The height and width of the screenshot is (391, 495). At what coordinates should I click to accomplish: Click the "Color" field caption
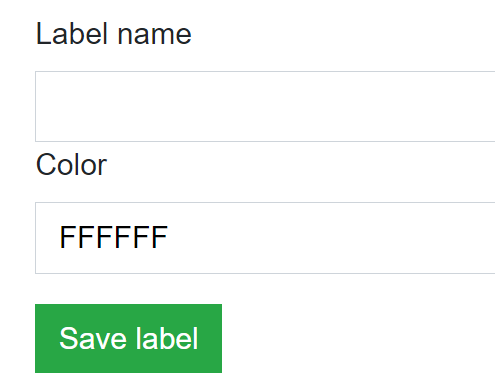point(71,164)
